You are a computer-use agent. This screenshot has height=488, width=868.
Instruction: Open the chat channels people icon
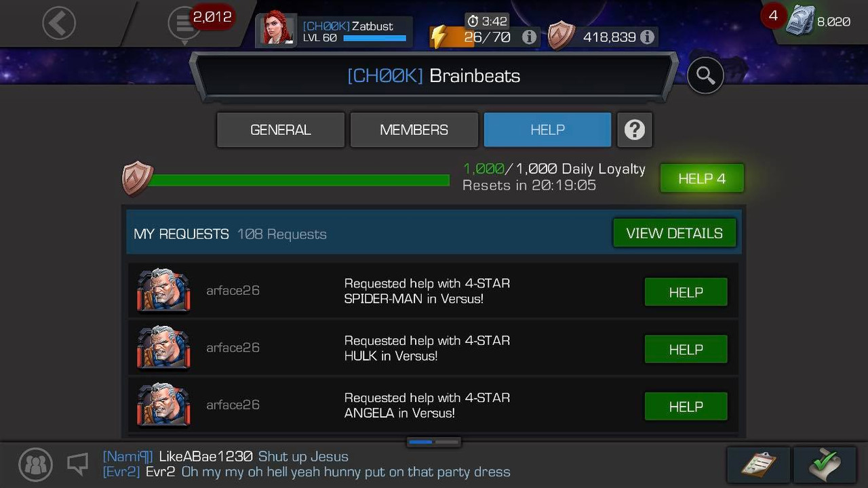(35, 464)
